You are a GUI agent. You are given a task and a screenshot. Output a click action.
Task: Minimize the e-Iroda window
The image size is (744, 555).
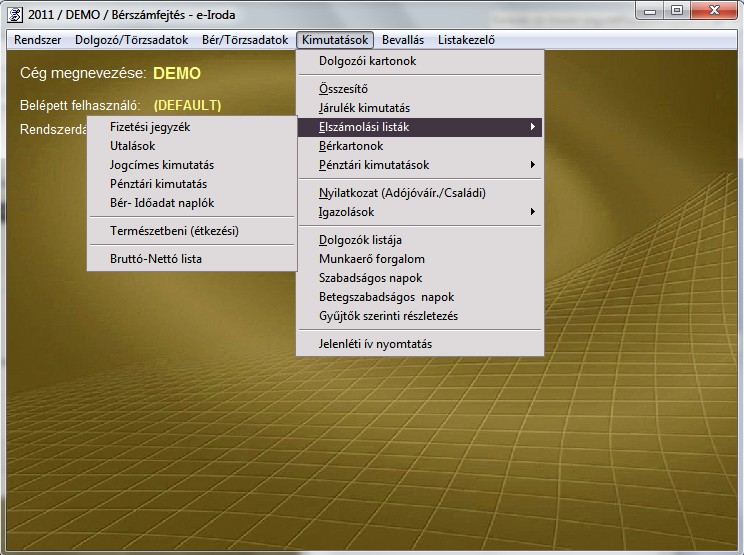653,10
